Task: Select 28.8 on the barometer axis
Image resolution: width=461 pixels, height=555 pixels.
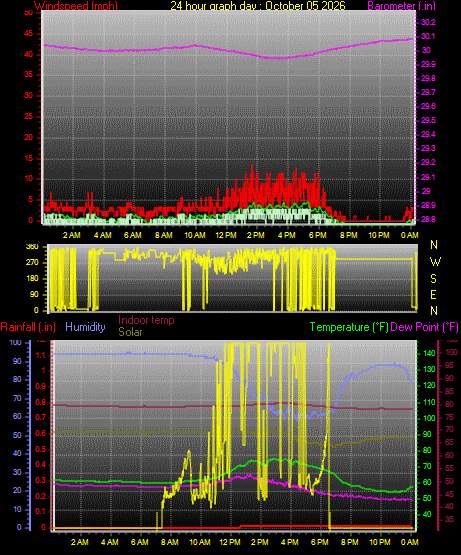Action: (428, 219)
